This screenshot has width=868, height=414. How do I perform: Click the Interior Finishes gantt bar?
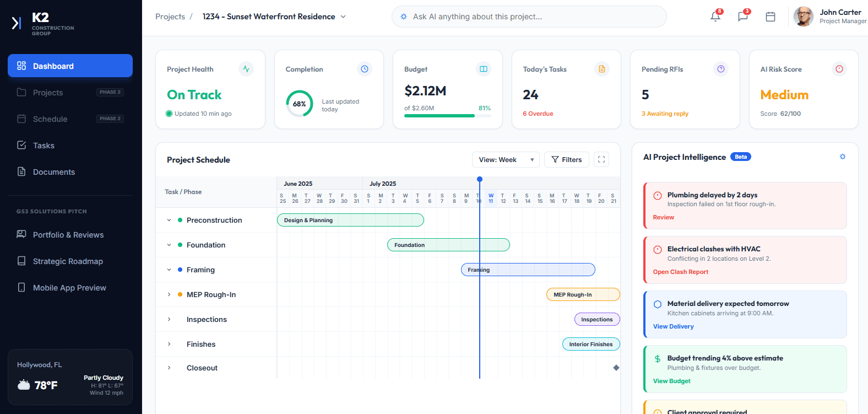point(591,344)
